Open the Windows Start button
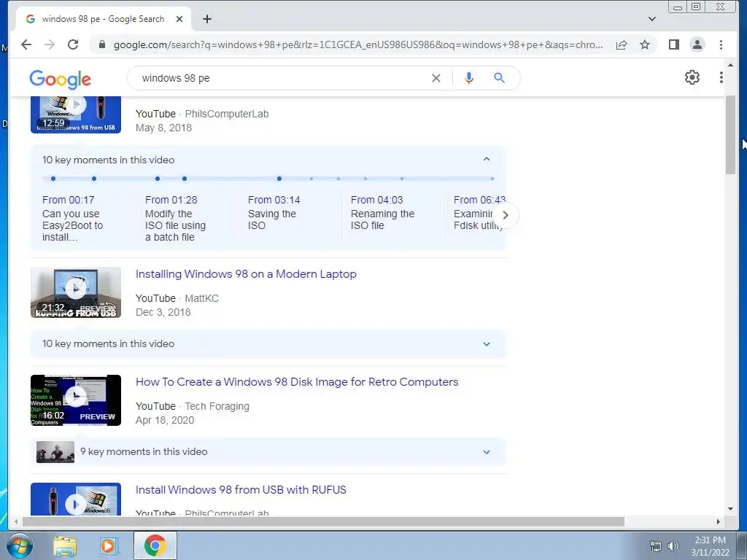 pos(18,545)
